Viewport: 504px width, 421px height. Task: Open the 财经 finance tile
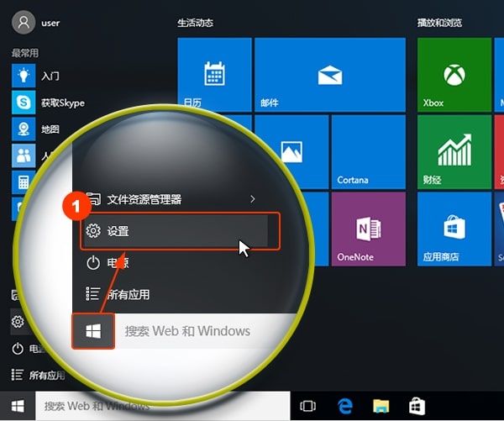[x=454, y=152]
